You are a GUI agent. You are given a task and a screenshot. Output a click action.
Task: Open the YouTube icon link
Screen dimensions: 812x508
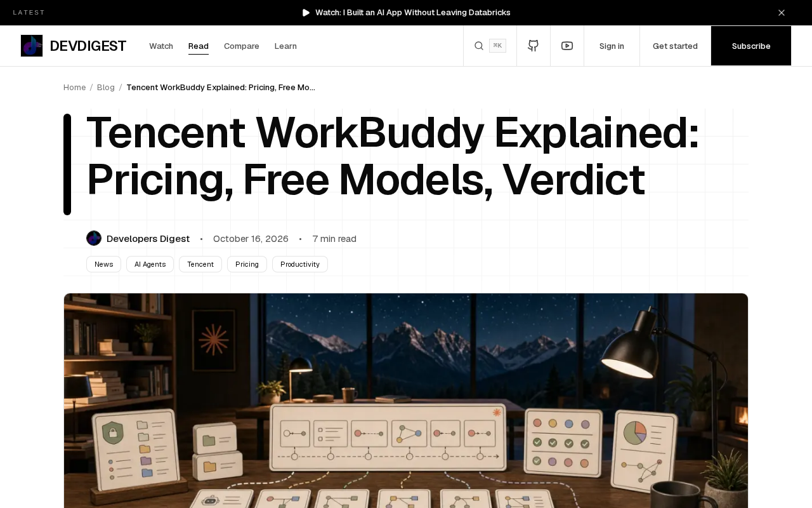click(x=567, y=46)
